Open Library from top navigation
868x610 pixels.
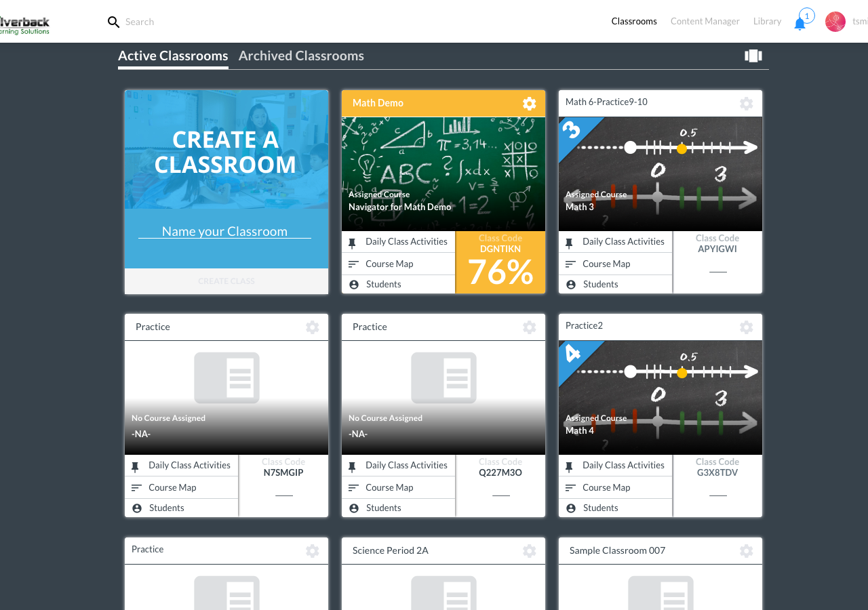(x=767, y=22)
